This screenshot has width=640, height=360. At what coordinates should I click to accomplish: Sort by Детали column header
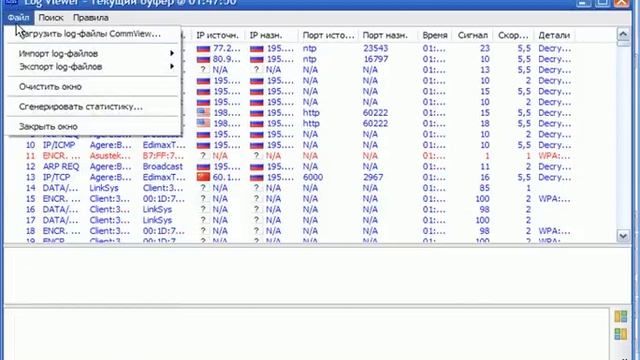(x=554, y=36)
